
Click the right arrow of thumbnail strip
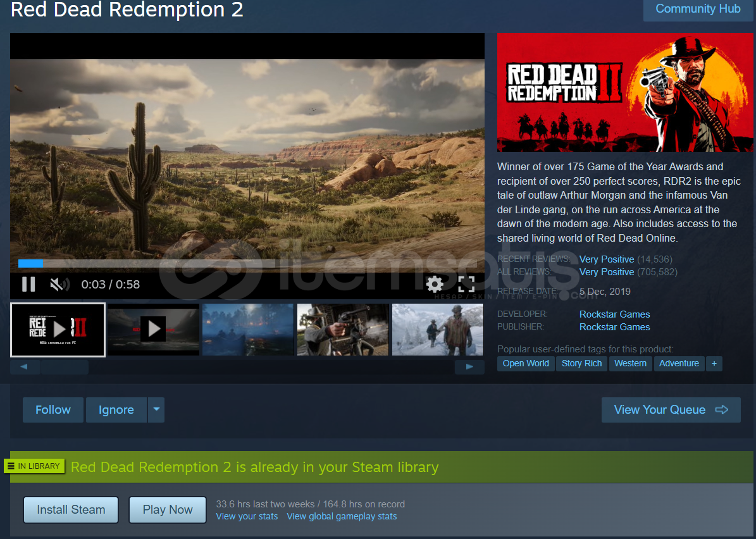pyautogui.click(x=469, y=367)
